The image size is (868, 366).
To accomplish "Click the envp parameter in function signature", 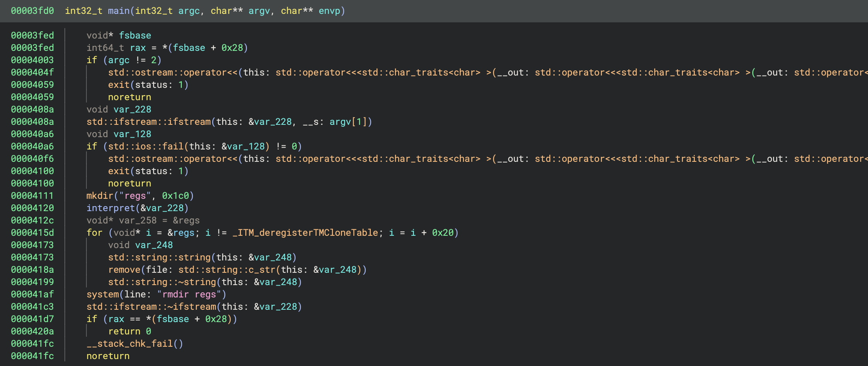I will (329, 11).
